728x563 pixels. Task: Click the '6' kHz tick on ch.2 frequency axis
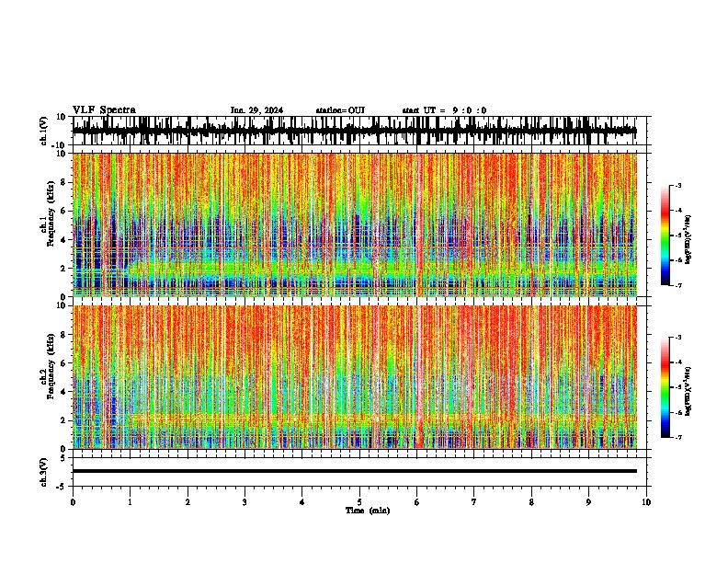(63, 362)
